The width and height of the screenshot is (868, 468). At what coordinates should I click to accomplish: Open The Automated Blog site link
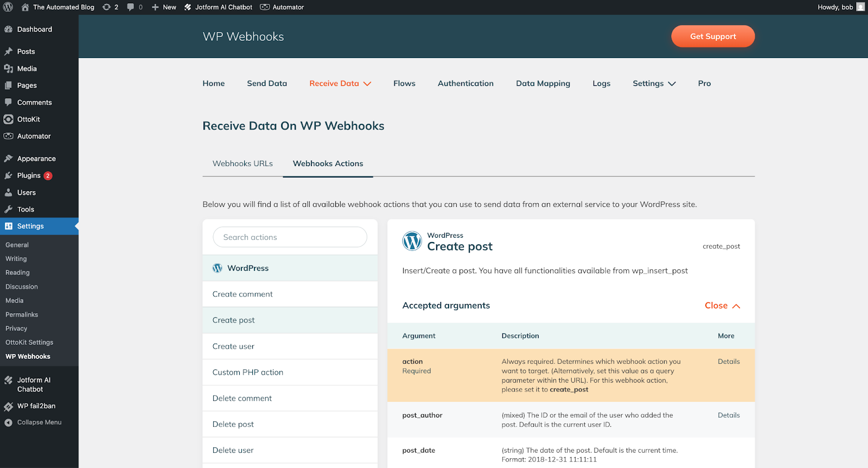point(58,7)
